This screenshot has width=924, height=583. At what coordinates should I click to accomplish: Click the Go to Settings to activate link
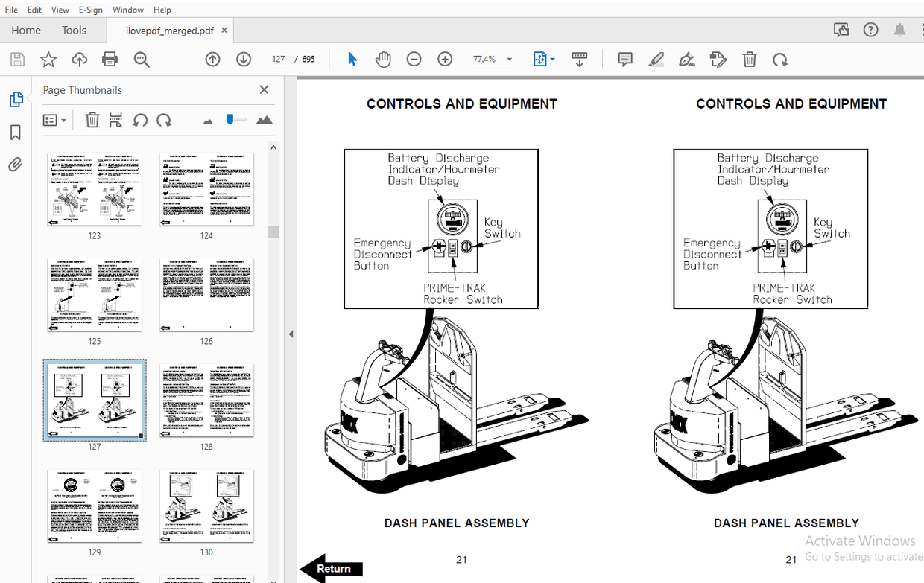(864, 556)
